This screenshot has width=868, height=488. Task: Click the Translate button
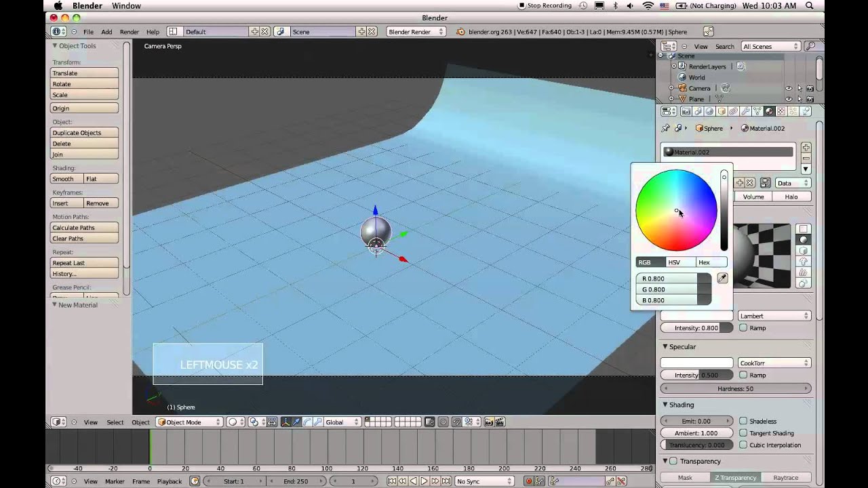pyautogui.click(x=85, y=73)
